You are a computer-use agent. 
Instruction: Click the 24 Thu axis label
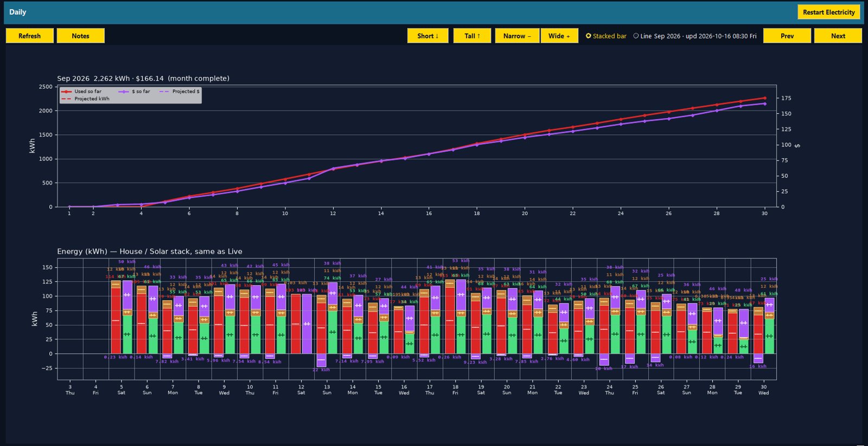(x=609, y=390)
